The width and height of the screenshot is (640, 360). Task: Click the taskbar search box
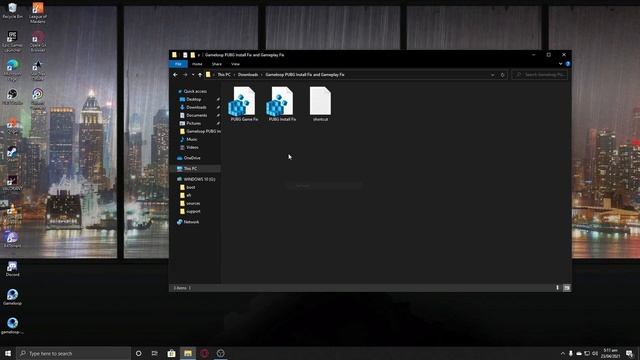pos(73,353)
